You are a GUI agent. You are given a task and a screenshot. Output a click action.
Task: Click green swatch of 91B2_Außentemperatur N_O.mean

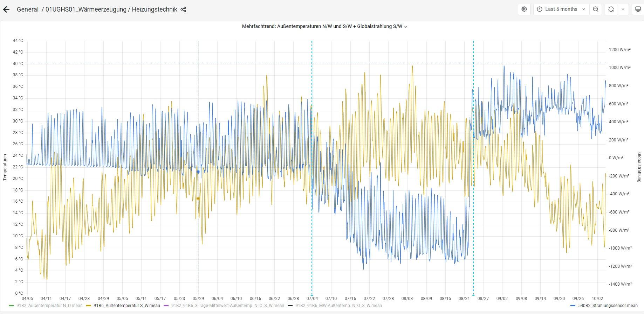click(x=12, y=306)
